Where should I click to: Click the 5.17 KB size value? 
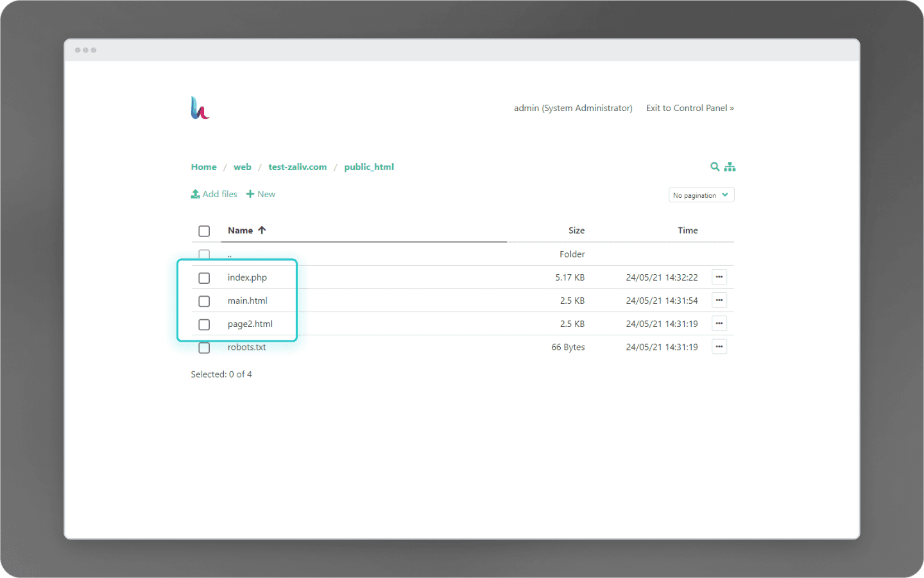(570, 277)
